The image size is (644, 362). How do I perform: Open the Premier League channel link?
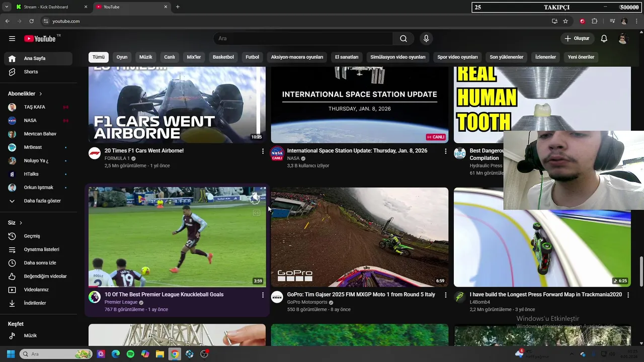click(121, 302)
